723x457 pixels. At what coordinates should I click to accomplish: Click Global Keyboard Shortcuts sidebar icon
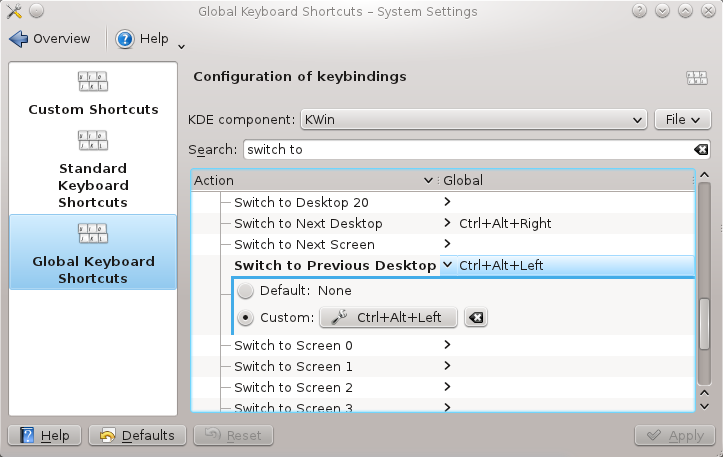click(92, 235)
